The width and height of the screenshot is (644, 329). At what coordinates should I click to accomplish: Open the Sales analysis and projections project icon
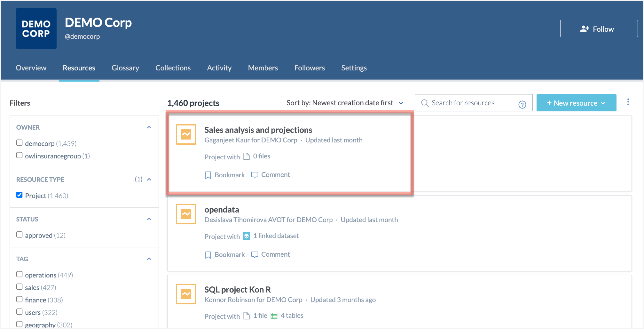tap(186, 134)
